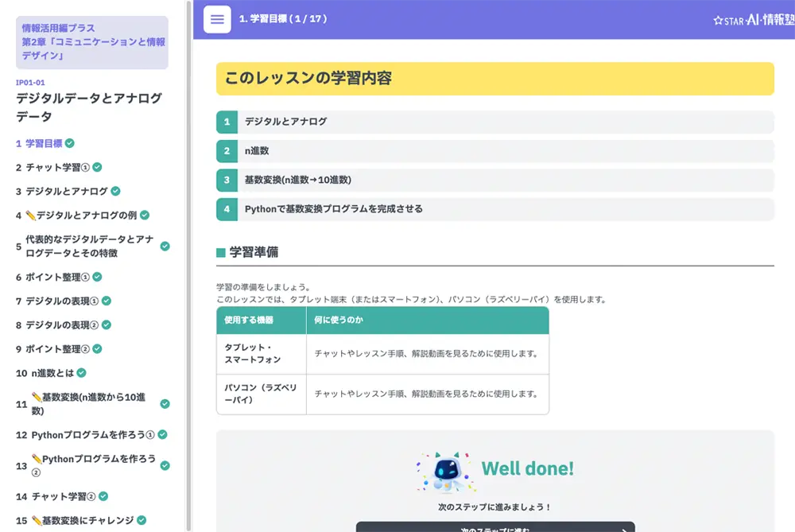Click lesson item デジタルとアナログ in content list
Viewport: 795px width, 532px height.
(494, 122)
